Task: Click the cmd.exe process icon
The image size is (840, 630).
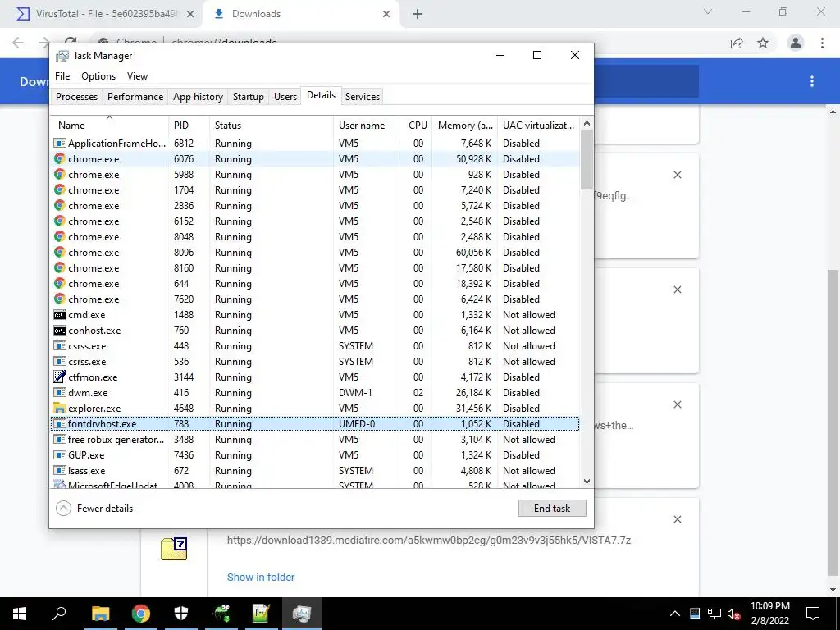Action: tap(59, 315)
